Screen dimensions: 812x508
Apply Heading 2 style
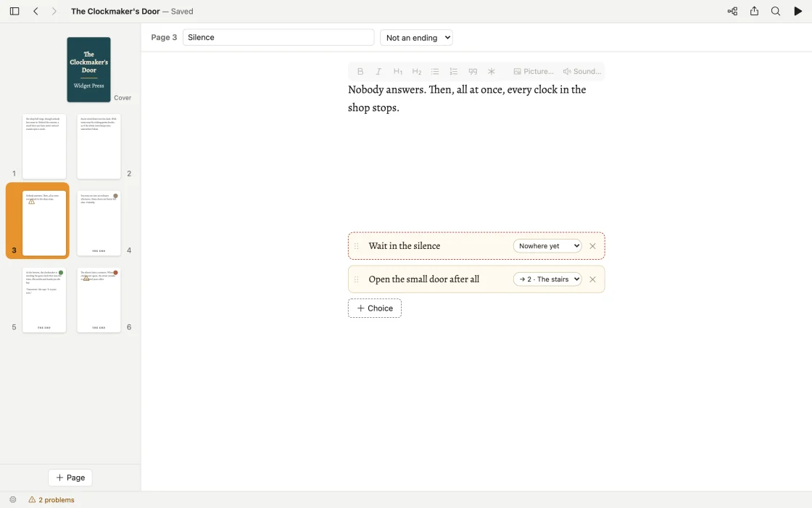coord(416,72)
